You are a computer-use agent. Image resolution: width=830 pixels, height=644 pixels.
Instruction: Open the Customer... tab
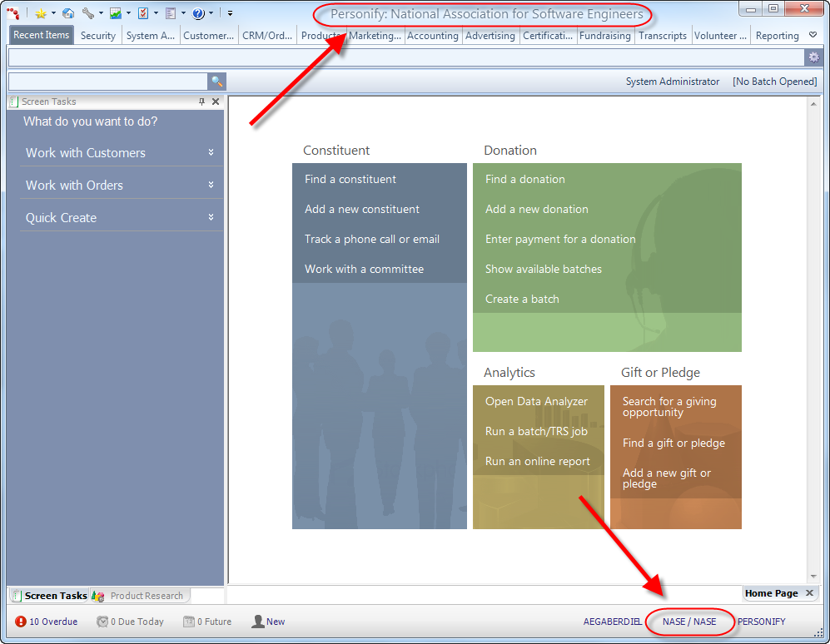point(209,36)
